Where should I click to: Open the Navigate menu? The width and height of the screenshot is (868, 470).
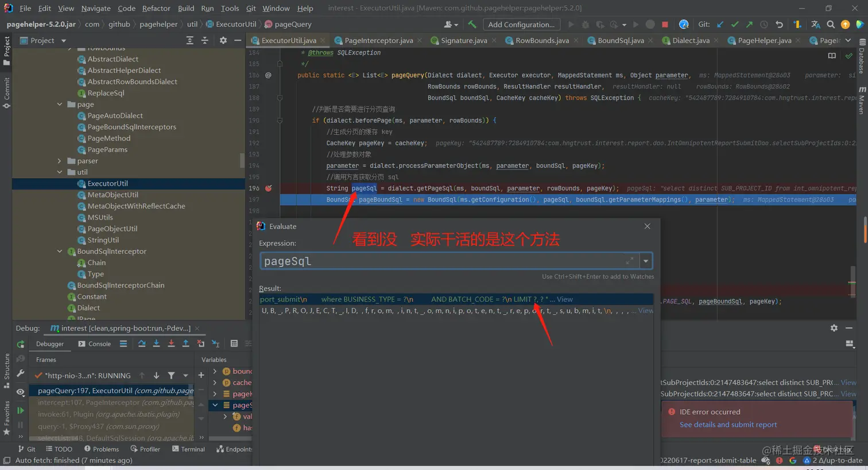[96, 8]
